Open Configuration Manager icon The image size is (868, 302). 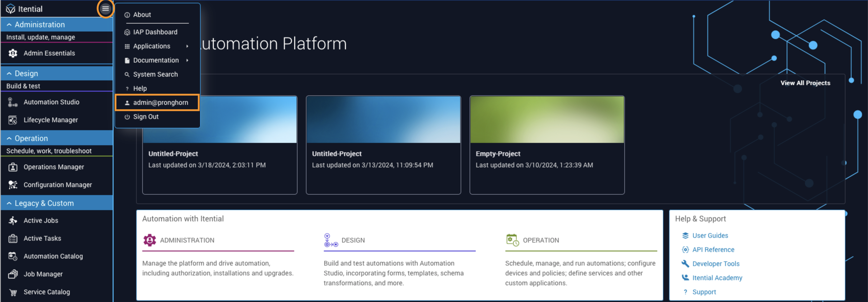click(x=13, y=185)
